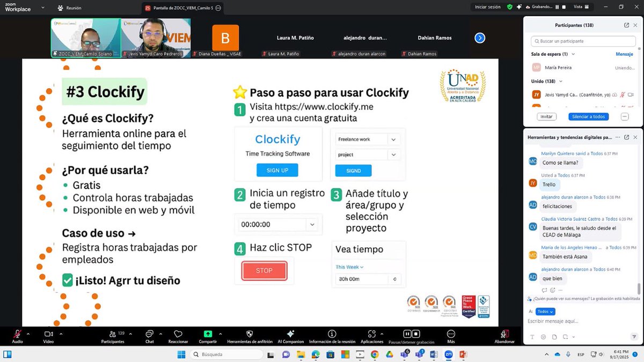This screenshot has width=644, height=362.
Task: Click ¿Quién puede ver sus mensajes? notice
Action: (584, 299)
